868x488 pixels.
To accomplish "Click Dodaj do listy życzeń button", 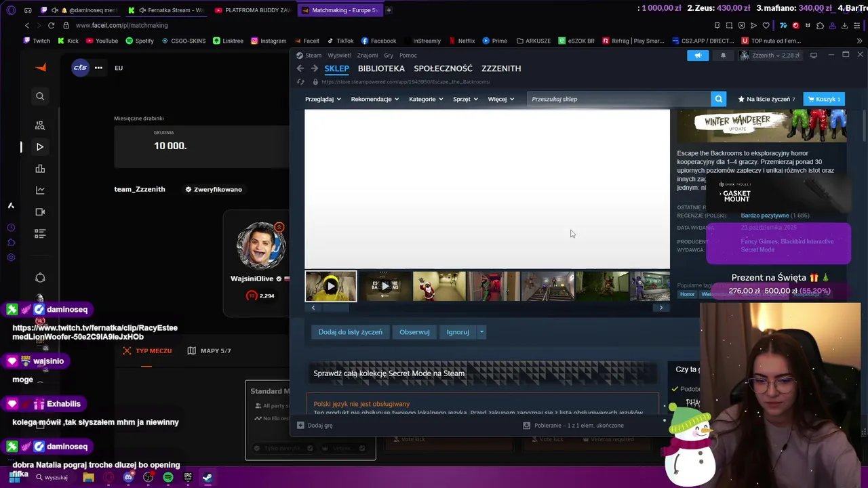I will [351, 332].
